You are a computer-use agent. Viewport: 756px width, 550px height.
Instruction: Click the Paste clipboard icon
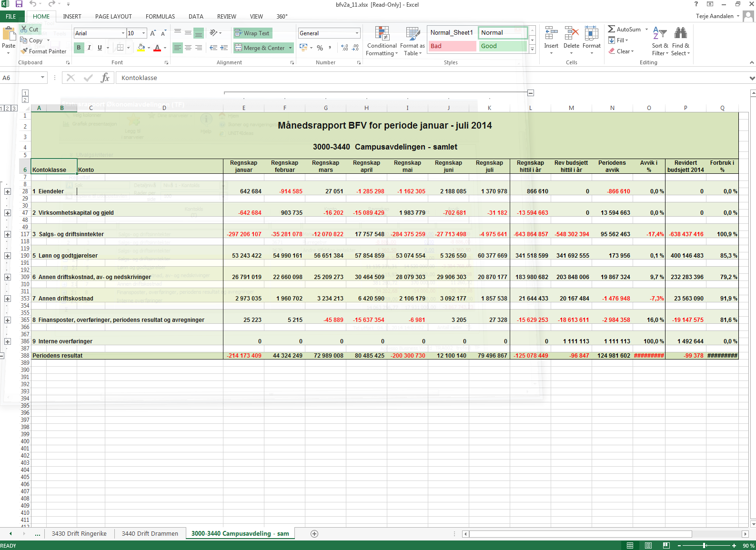pyautogui.click(x=9, y=34)
